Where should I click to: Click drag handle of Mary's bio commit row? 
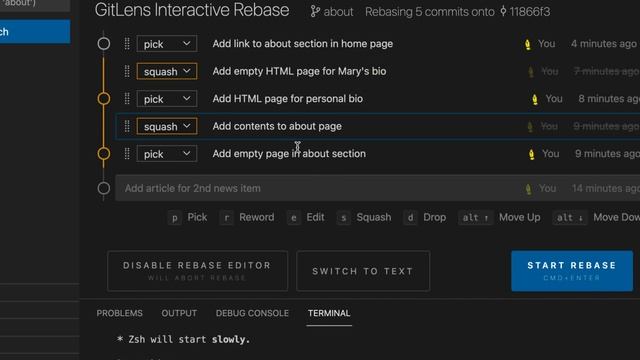click(x=127, y=71)
